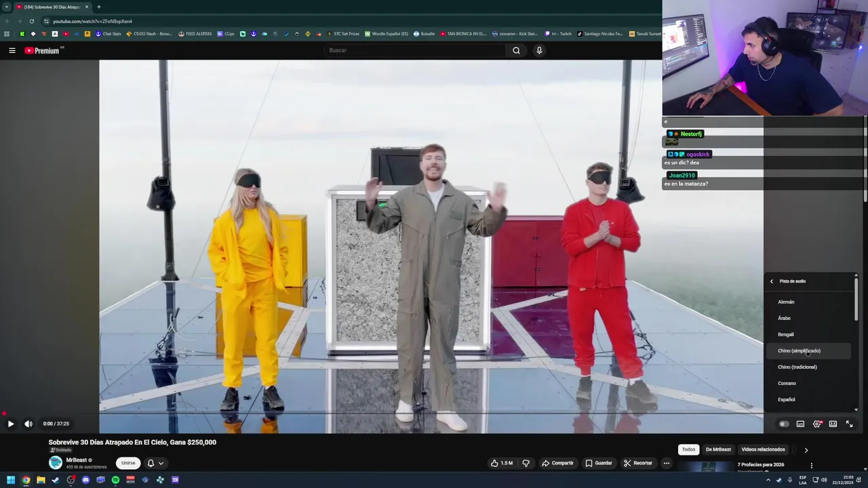Dislike the video

pos(526,463)
